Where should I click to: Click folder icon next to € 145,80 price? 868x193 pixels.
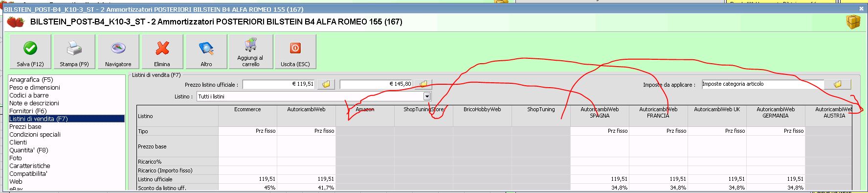(x=423, y=84)
